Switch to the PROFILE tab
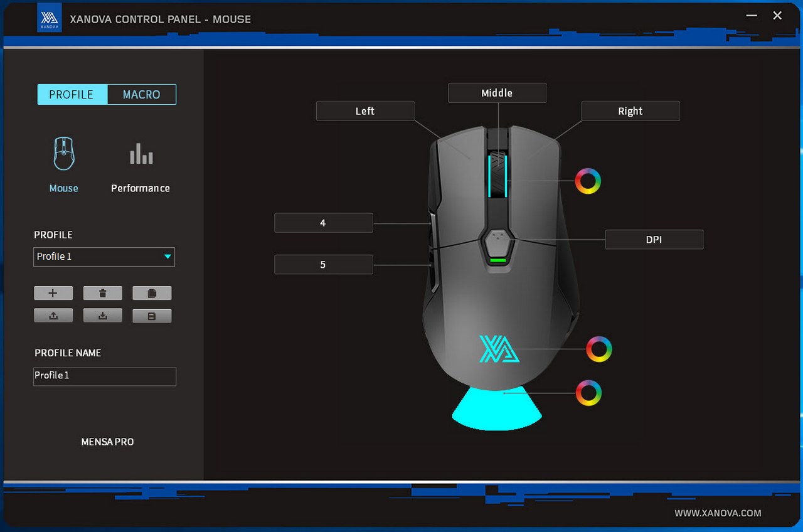Viewport: 803px width, 532px height. coord(72,95)
